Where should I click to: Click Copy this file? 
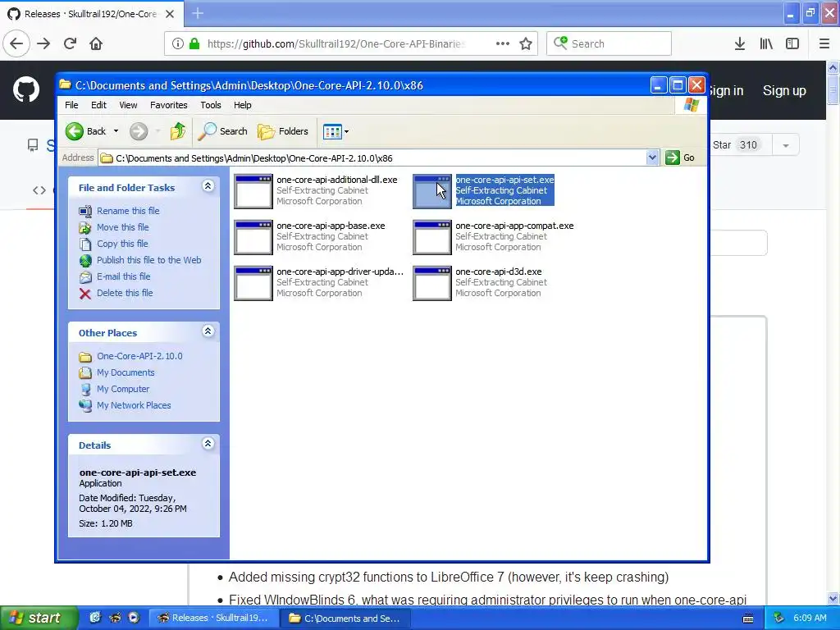[x=122, y=244]
